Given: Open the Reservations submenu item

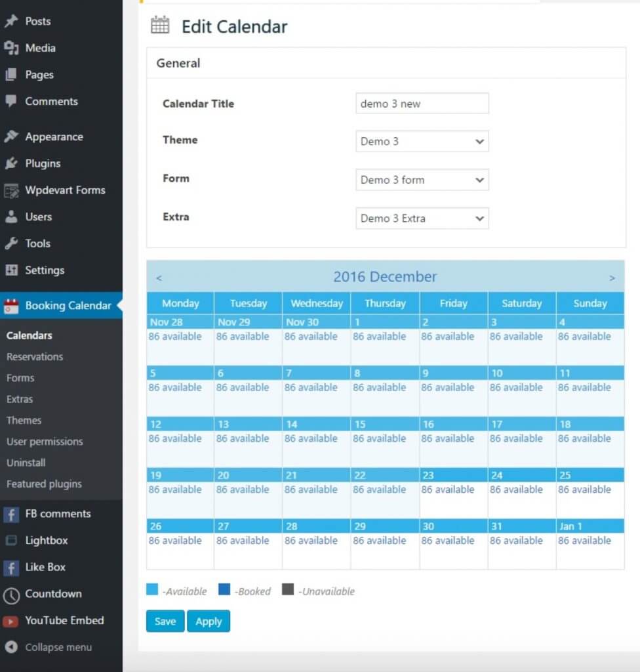Looking at the screenshot, I should tap(35, 356).
